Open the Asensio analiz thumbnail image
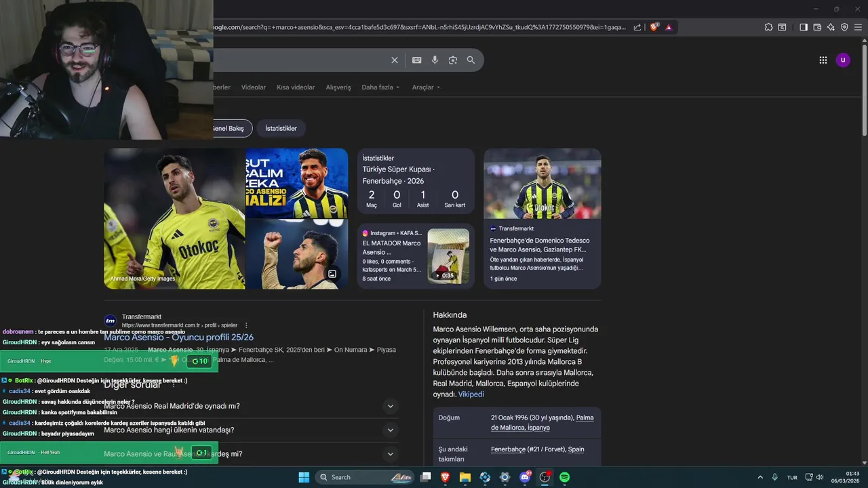This screenshot has width=868, height=488. [296, 183]
